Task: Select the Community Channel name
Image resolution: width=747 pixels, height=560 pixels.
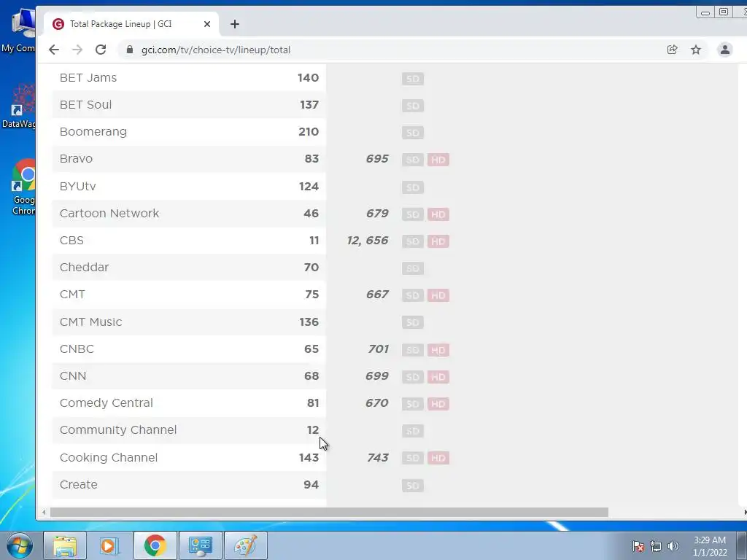Action: point(118,430)
